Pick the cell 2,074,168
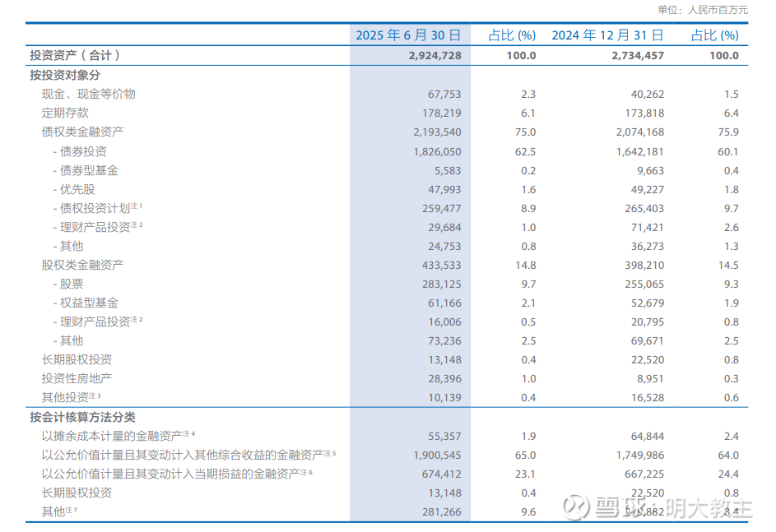The width and height of the screenshot is (776, 532). coord(640,132)
